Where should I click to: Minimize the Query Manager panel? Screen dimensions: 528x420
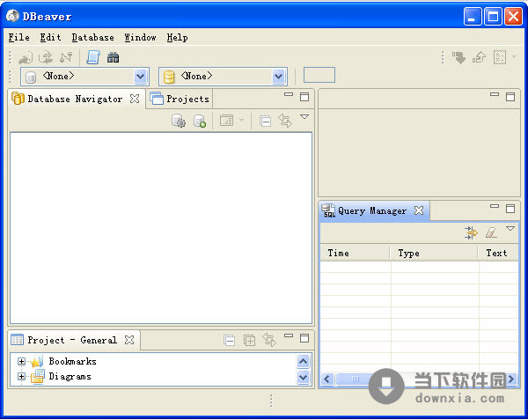coord(495,206)
